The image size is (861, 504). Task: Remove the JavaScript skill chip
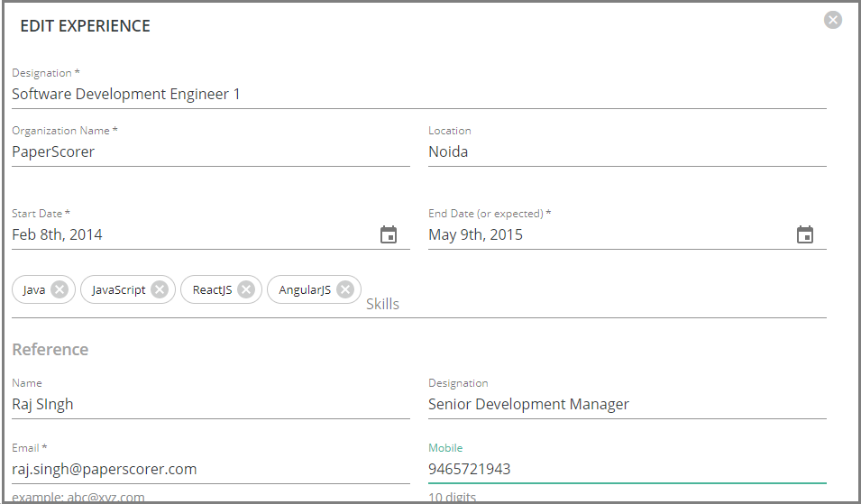click(160, 289)
